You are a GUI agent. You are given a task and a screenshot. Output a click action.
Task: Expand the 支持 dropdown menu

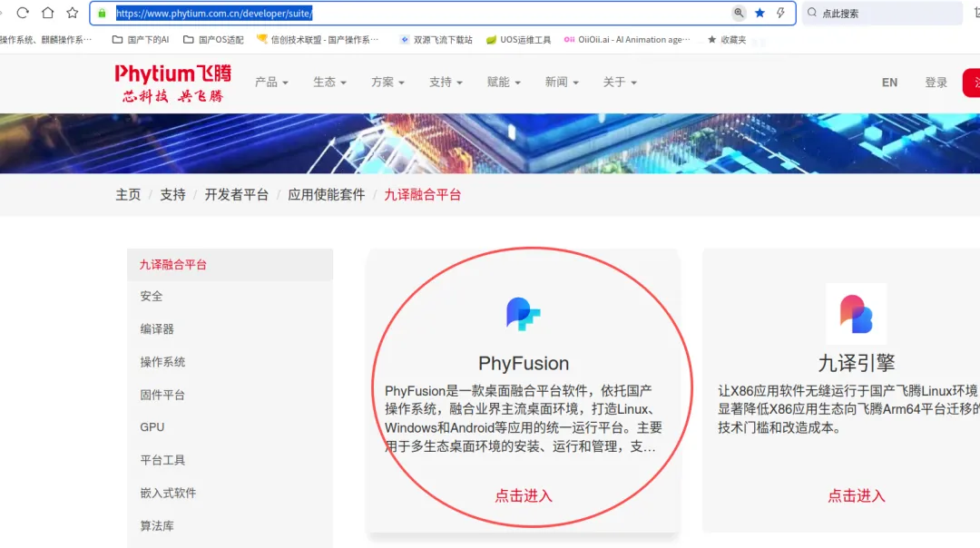tap(446, 82)
